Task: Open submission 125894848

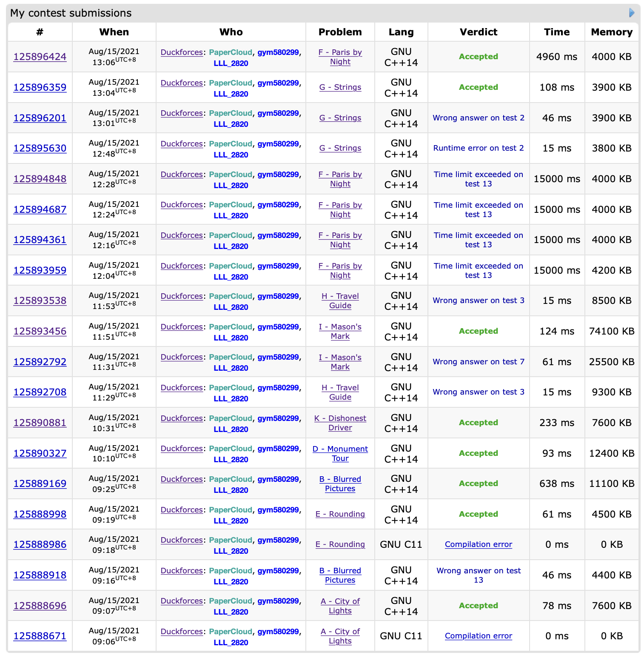Action: click(x=40, y=179)
